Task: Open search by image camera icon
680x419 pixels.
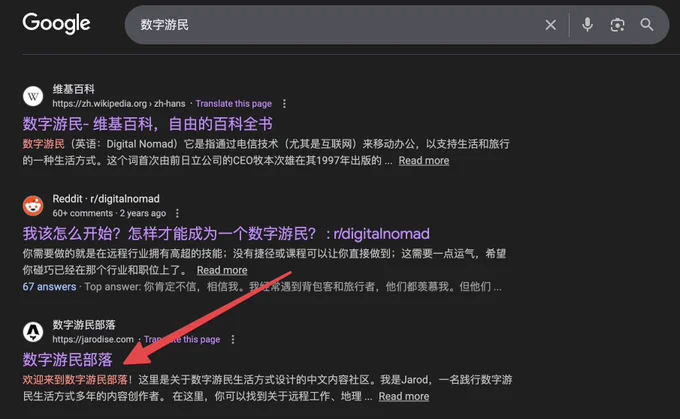Action: 617,25
